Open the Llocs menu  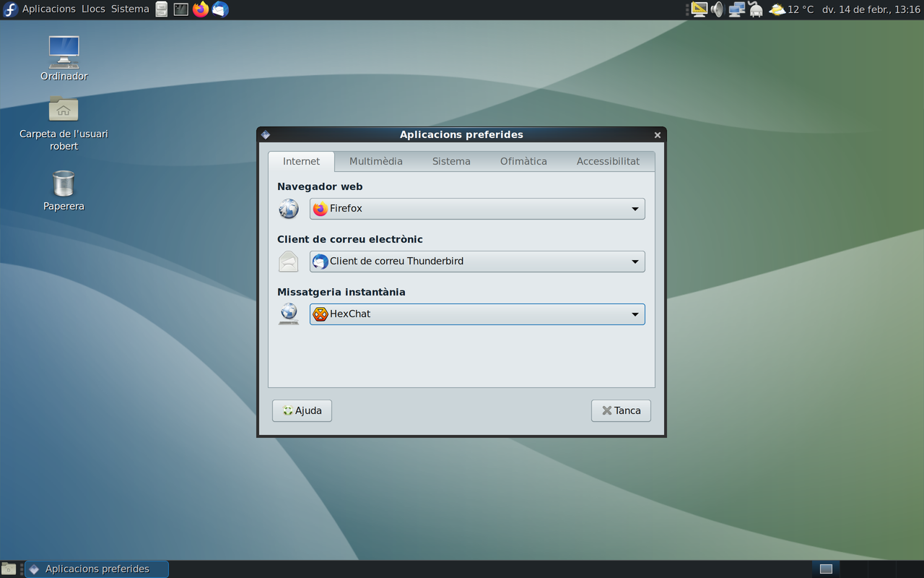[93, 9]
